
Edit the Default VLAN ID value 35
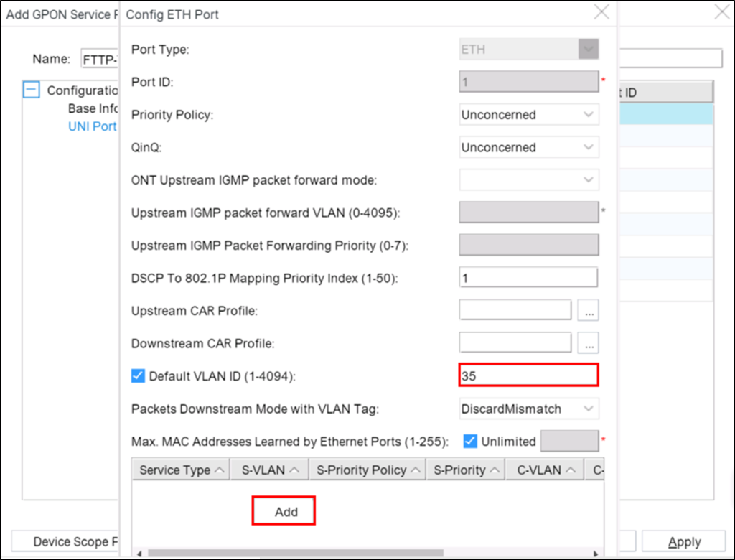tap(528, 375)
